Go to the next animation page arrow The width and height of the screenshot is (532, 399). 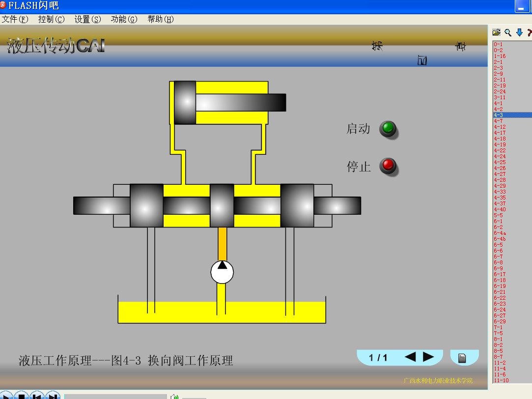click(x=428, y=357)
